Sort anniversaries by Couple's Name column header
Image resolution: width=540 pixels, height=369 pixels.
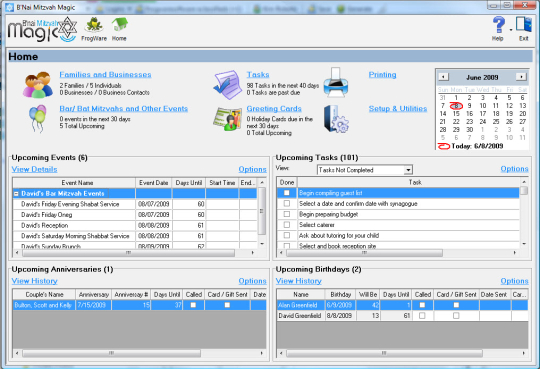44,295
